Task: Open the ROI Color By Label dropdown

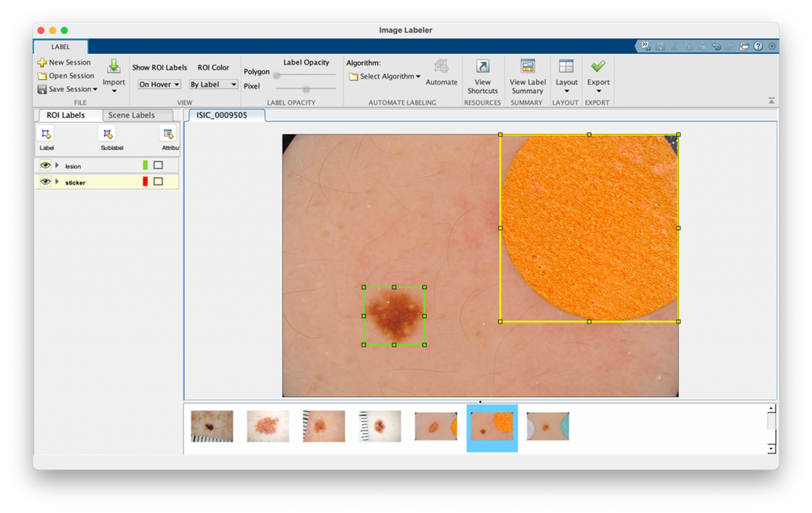Action: pos(213,84)
